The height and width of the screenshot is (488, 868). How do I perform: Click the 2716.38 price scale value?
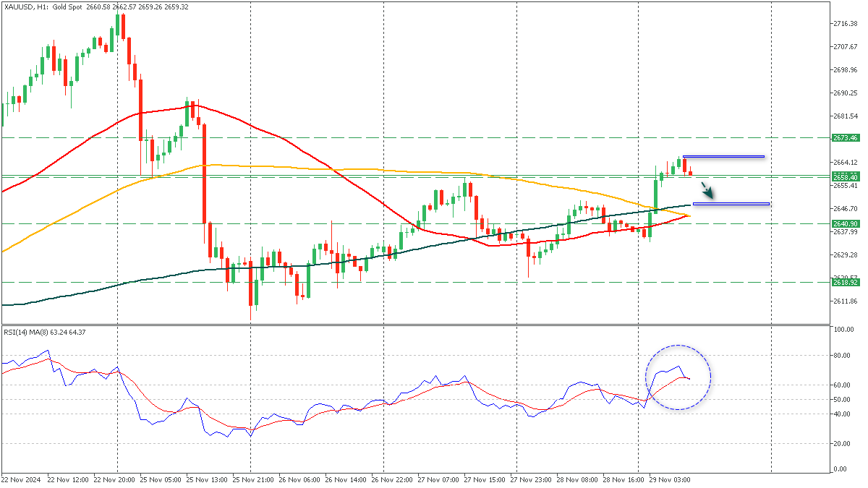point(846,24)
